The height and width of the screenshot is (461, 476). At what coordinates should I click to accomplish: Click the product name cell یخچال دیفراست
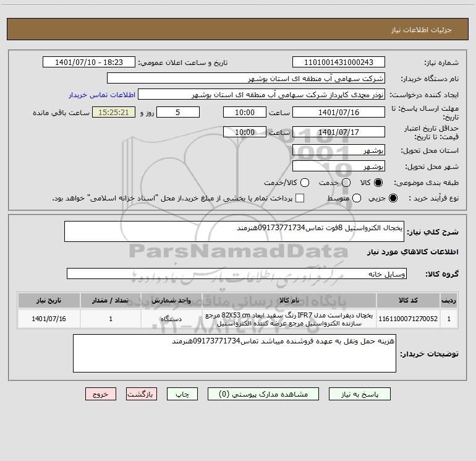pos(289,319)
